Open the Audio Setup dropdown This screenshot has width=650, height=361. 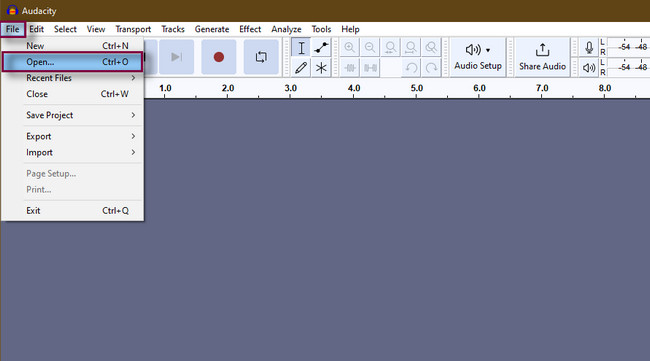click(478, 57)
